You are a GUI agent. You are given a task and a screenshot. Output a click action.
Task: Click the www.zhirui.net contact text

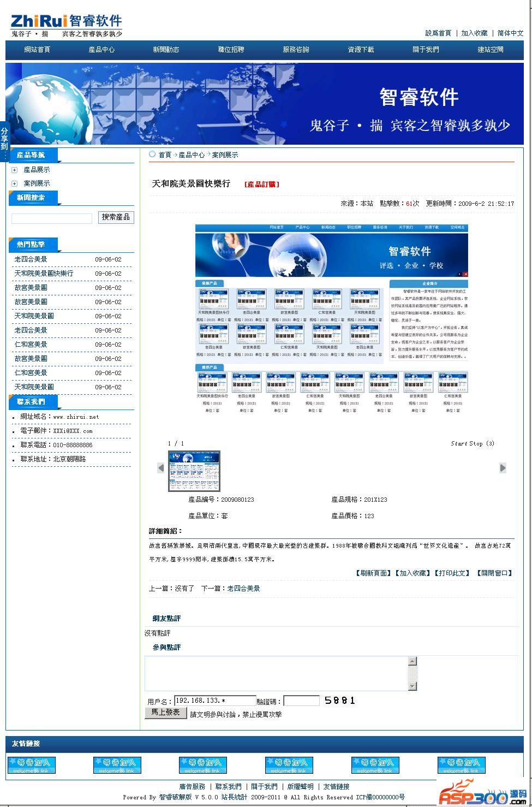[76, 417]
